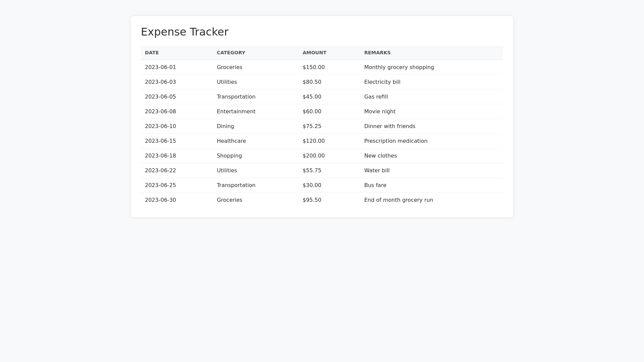The width and height of the screenshot is (644, 362).
Task: Click the CATEGORY column header
Action: [x=231, y=53]
